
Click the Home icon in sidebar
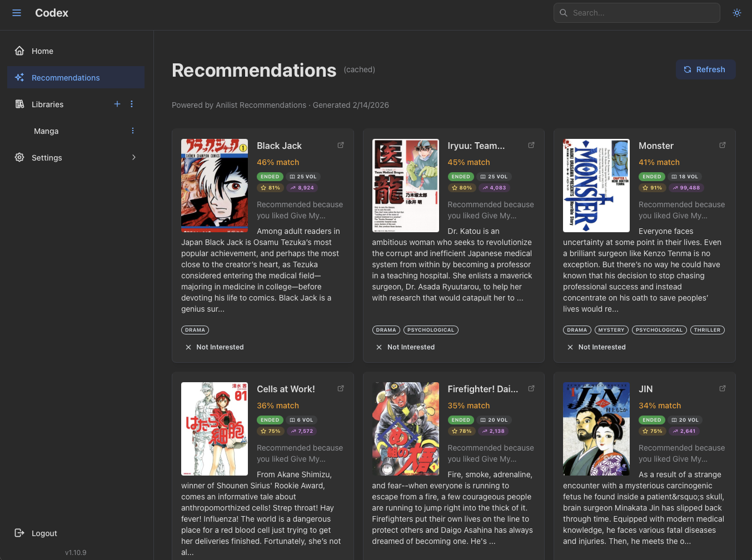coord(19,51)
